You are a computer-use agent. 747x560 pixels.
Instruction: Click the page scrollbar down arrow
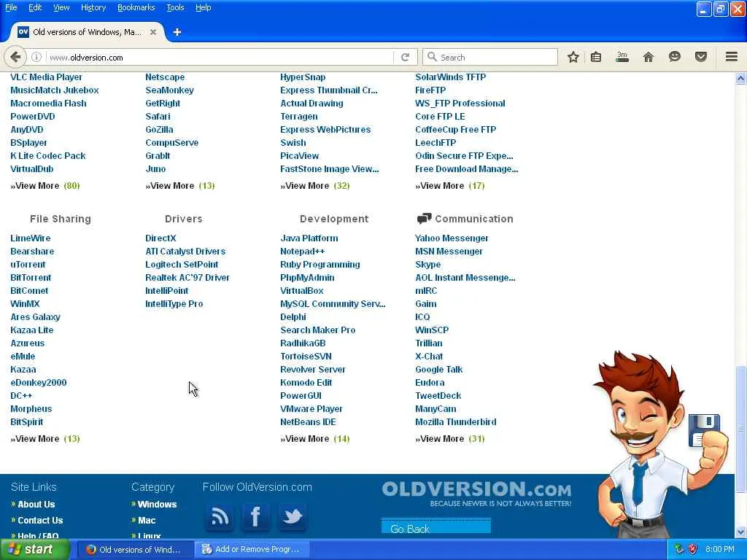[741, 532]
